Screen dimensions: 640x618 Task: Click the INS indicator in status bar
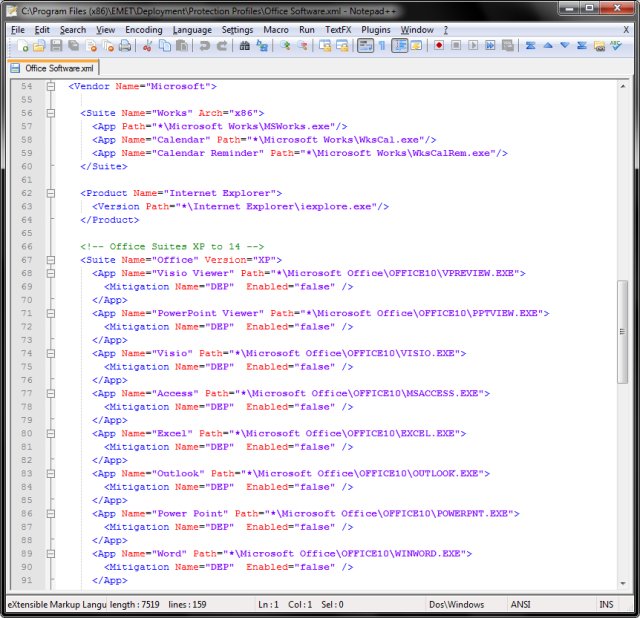pos(606,604)
